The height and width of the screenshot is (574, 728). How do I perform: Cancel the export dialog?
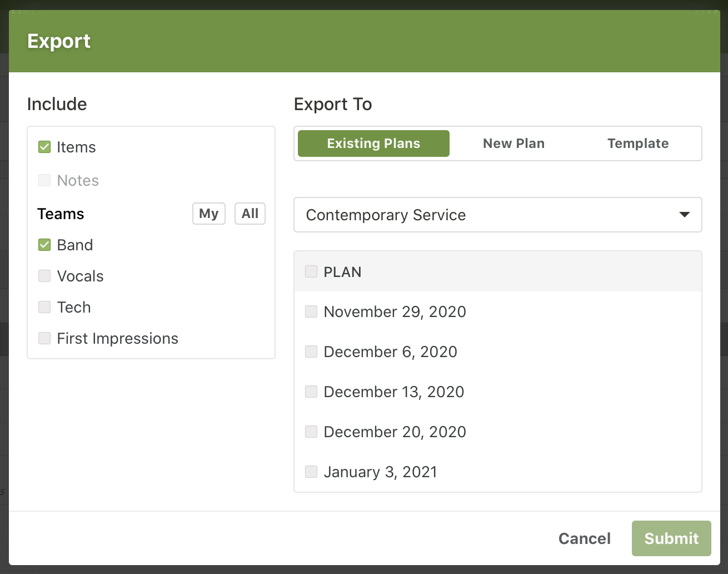pos(584,538)
